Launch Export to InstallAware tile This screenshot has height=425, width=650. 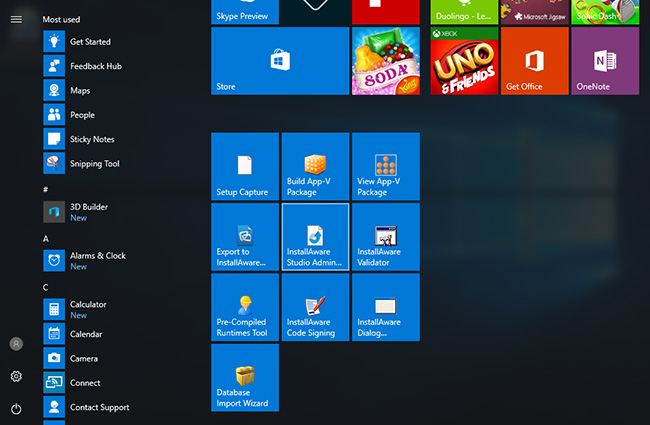click(x=245, y=237)
